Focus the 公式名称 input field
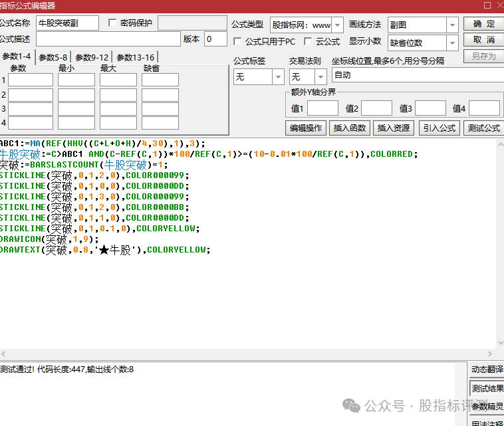This screenshot has height=426, width=504. pyautogui.click(x=67, y=23)
